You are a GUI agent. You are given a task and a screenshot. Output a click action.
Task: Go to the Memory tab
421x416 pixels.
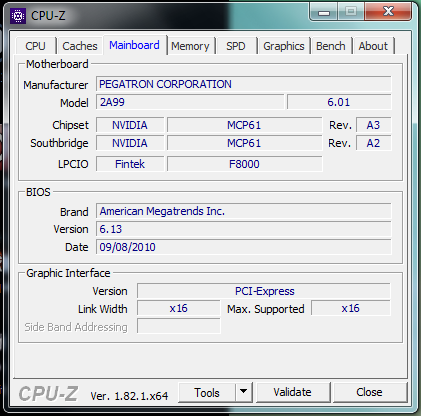190,46
